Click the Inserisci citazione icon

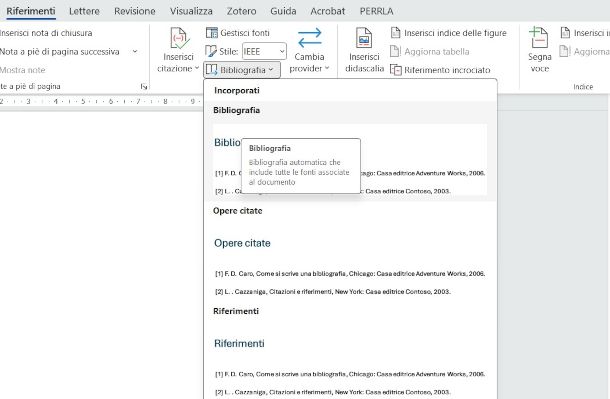click(x=179, y=38)
